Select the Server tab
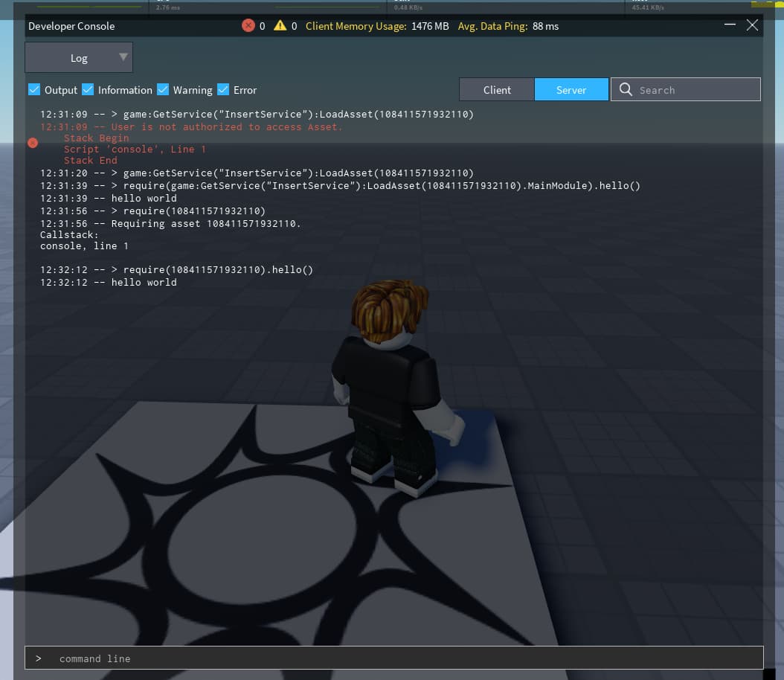 pos(571,89)
